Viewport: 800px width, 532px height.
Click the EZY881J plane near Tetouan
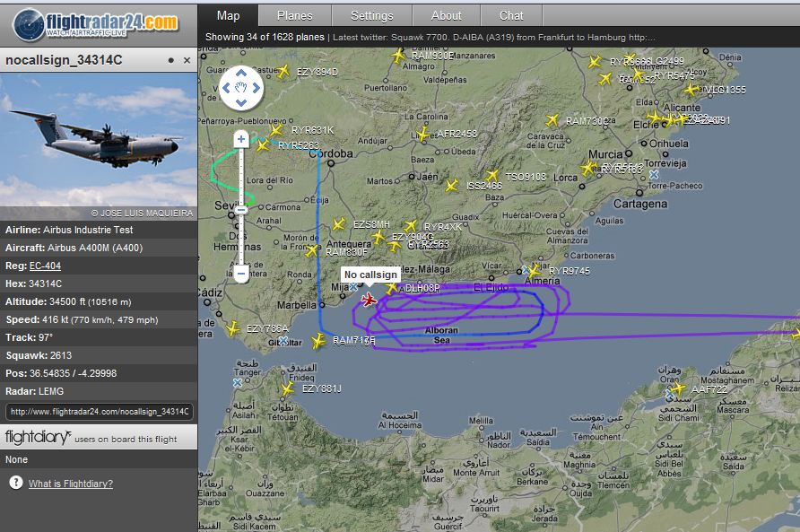point(288,389)
